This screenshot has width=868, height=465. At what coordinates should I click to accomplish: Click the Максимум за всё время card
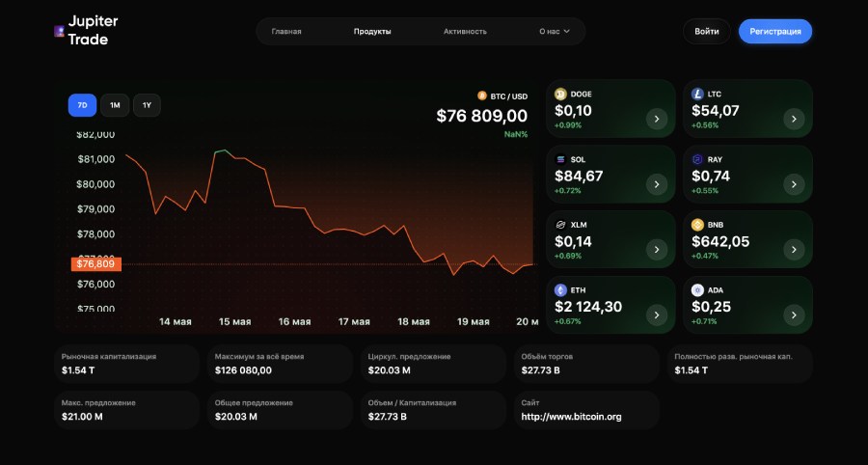280,364
